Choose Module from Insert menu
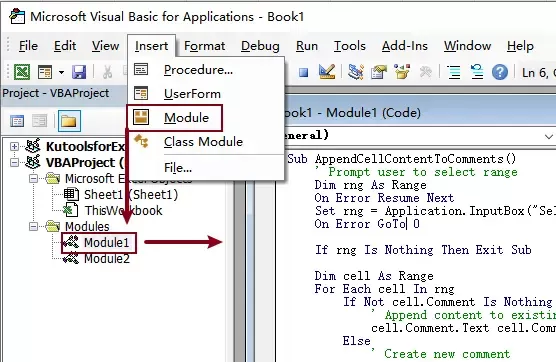Image resolution: width=556 pixels, height=362 pixels. click(x=206, y=118)
